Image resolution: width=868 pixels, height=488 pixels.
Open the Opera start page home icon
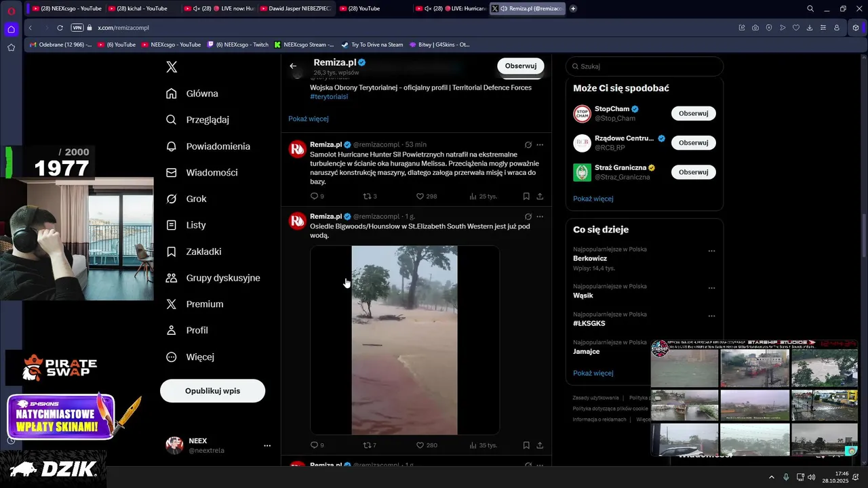point(11,29)
